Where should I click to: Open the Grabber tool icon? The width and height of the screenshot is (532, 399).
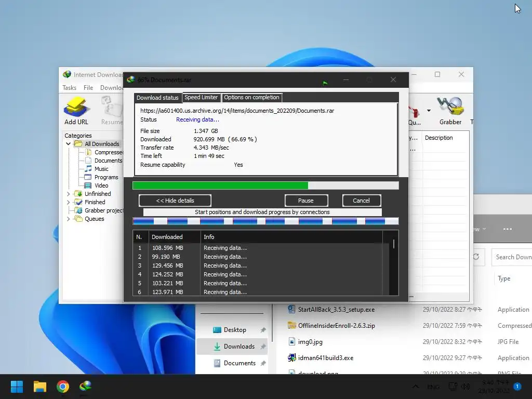point(450,110)
